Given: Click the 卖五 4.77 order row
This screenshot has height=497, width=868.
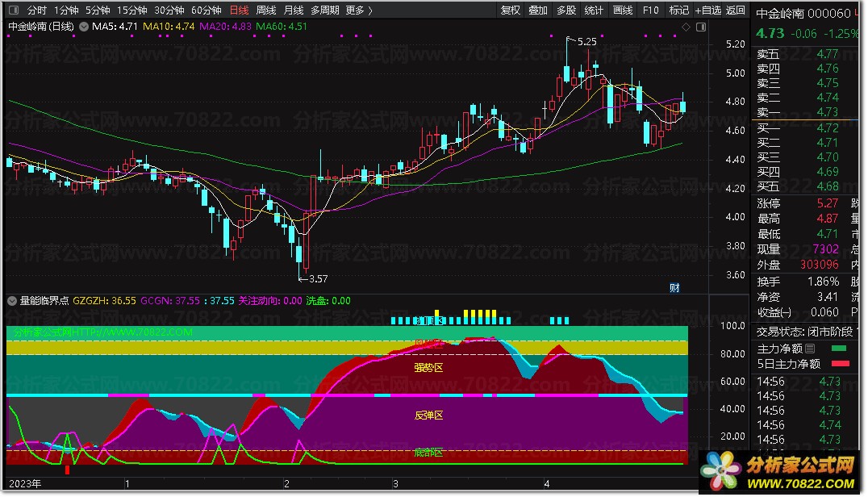Looking at the screenshot, I should [x=798, y=54].
